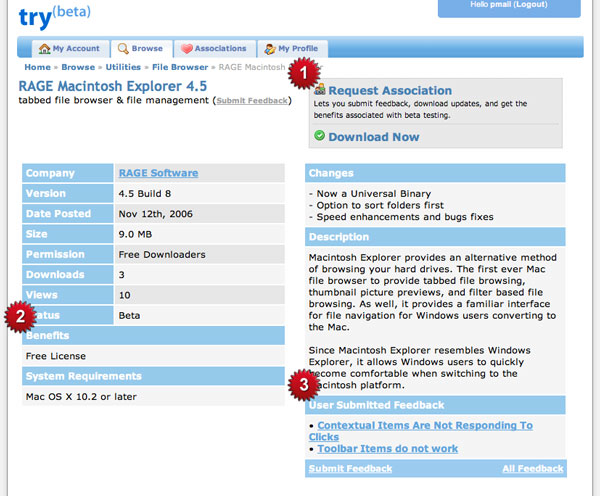Click the 'RAGE Macintosh Explorer 4.5' title
The height and width of the screenshot is (496, 600).
[x=112, y=86]
